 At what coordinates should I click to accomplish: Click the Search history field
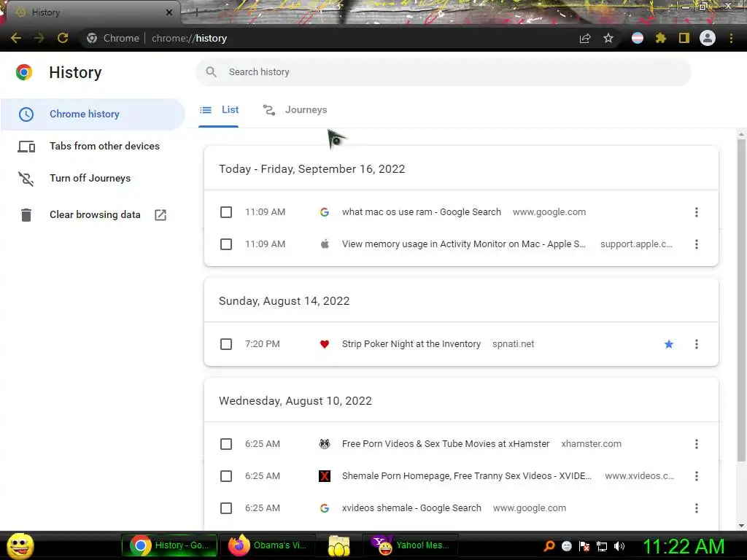pos(444,72)
